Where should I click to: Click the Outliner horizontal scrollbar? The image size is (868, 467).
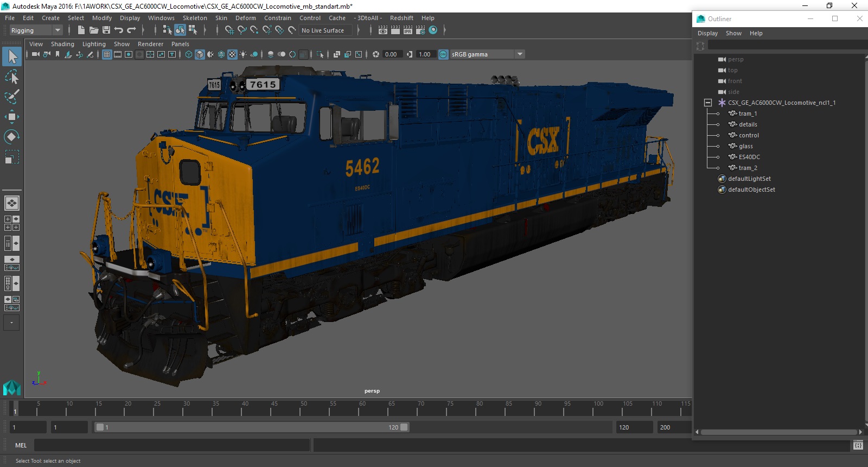pos(778,432)
